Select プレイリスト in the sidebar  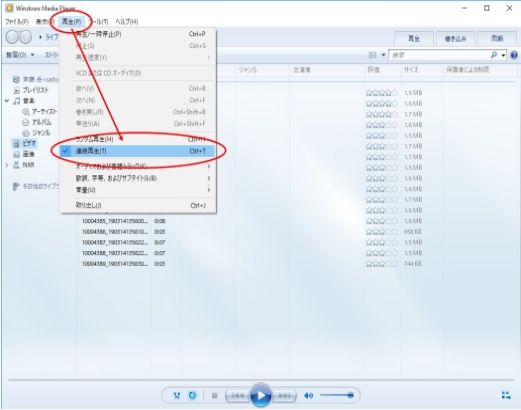click(x=31, y=90)
